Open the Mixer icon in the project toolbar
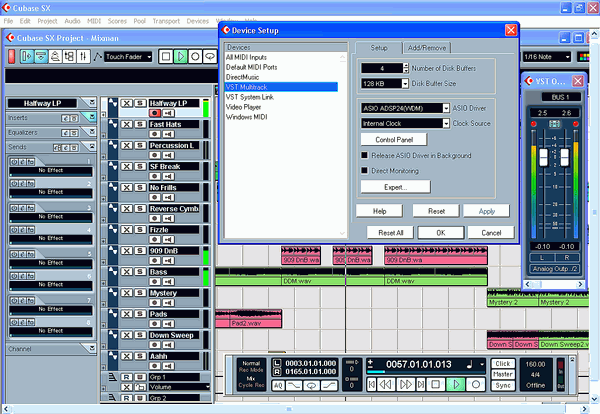 [x=83, y=57]
